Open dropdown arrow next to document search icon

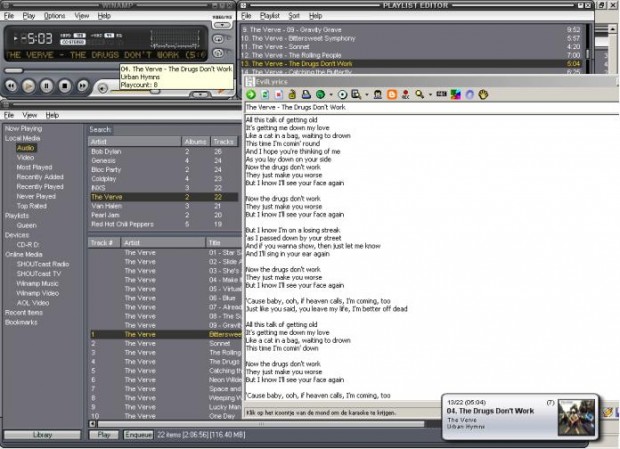pos(367,95)
